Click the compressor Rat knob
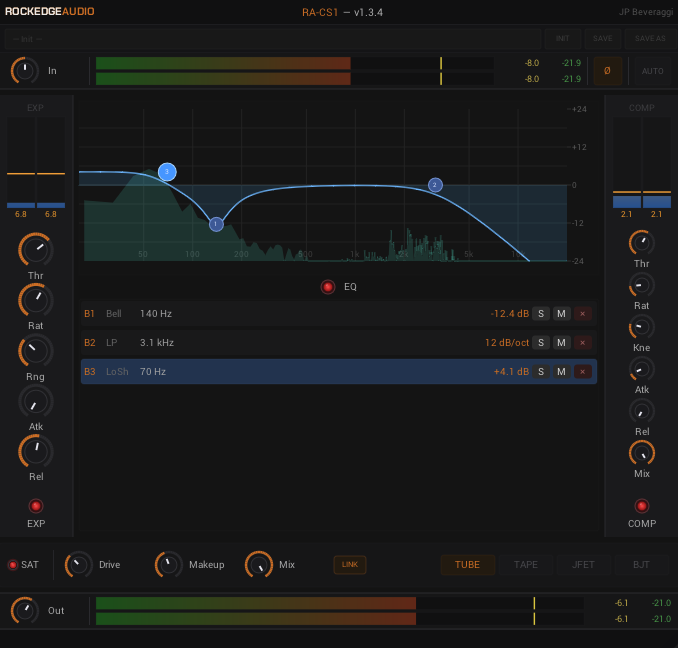This screenshot has width=678, height=648. click(x=642, y=285)
